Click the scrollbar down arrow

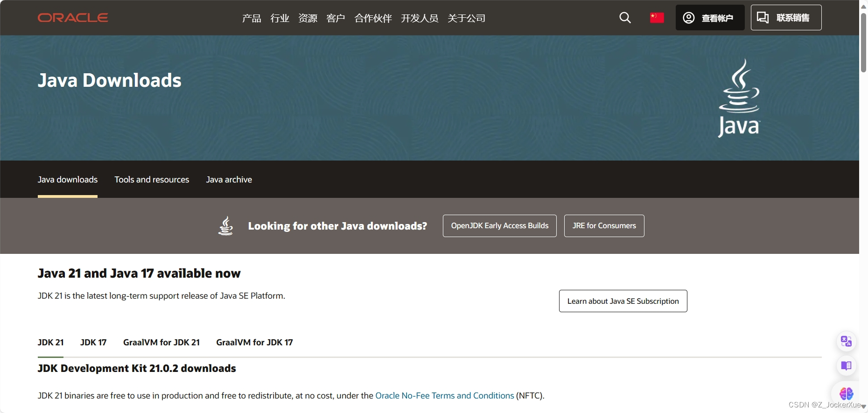(863, 407)
